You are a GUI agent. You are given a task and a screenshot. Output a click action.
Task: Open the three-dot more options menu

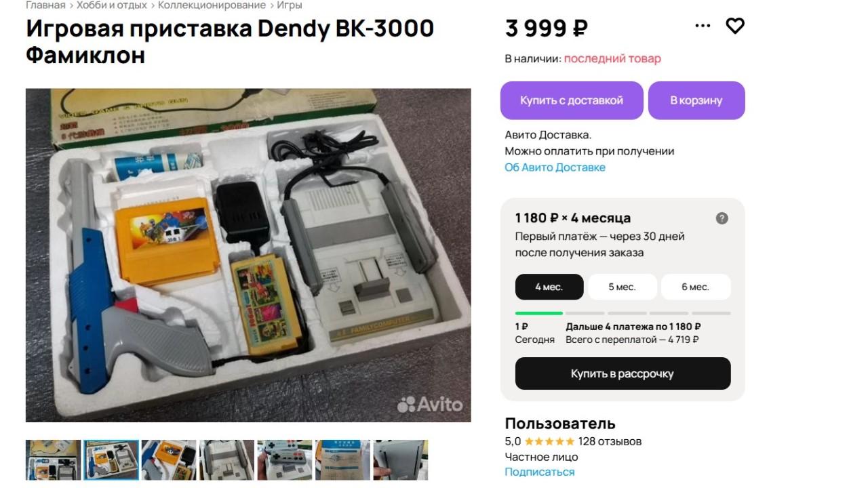[x=703, y=26]
